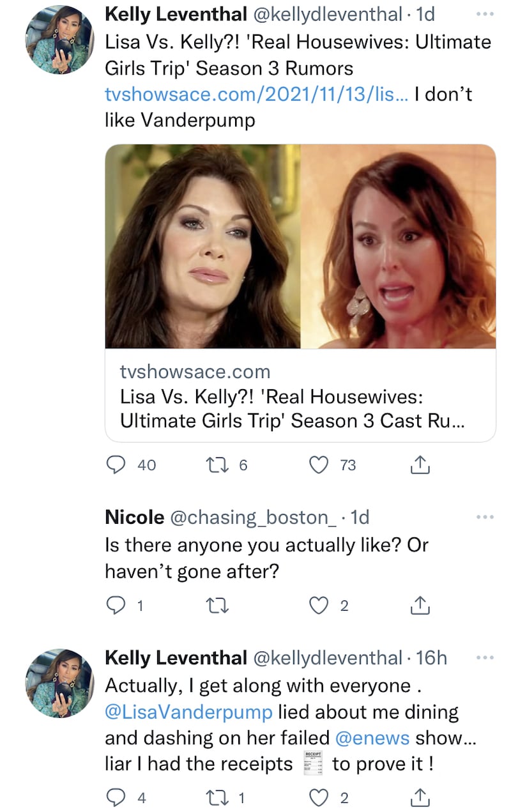Reply to the dining and dashing tweet
The width and height of the screenshot is (511, 812).
[115, 797]
